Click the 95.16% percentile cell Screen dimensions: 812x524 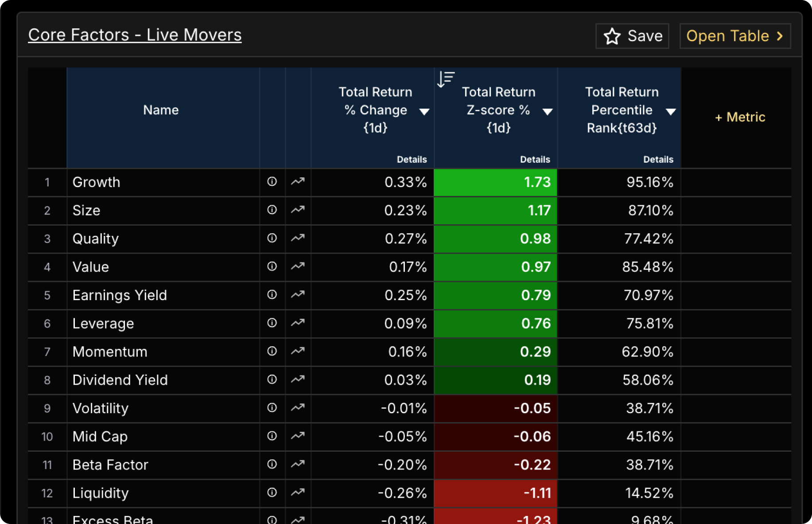(x=619, y=182)
